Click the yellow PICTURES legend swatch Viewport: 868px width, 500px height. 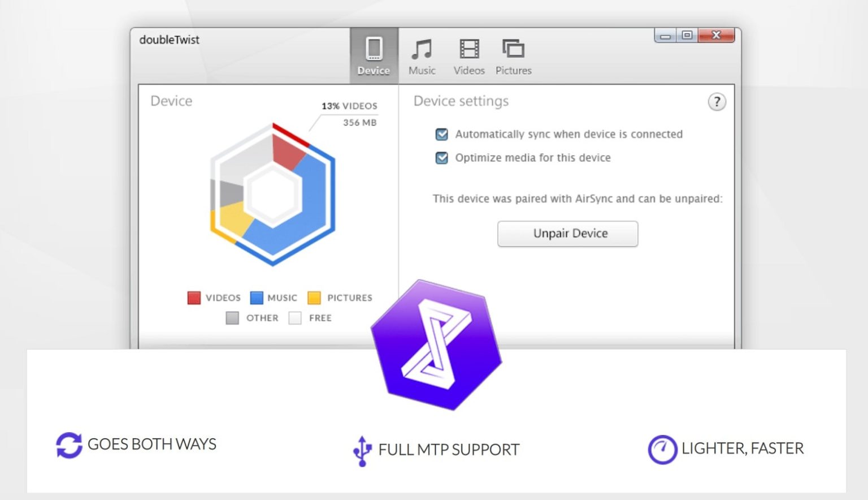click(311, 298)
